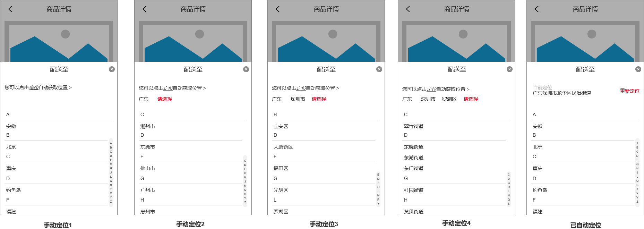Select 北京 in 已自动定位 province list
The width and height of the screenshot is (644, 229).
click(x=538, y=147)
